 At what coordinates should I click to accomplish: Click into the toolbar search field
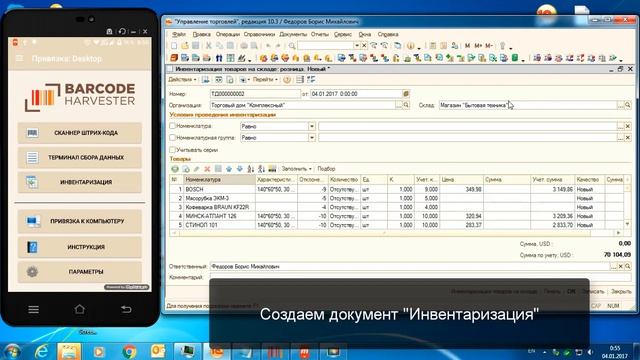(x=326, y=46)
